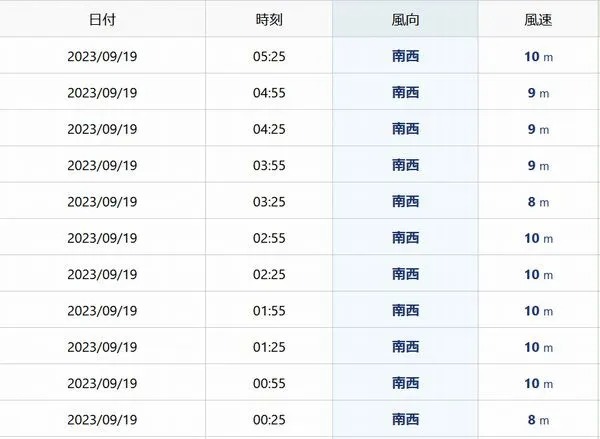Click the 8 m wind speed at 00:25
Viewport: 600px width, 439px height.
(x=539, y=420)
